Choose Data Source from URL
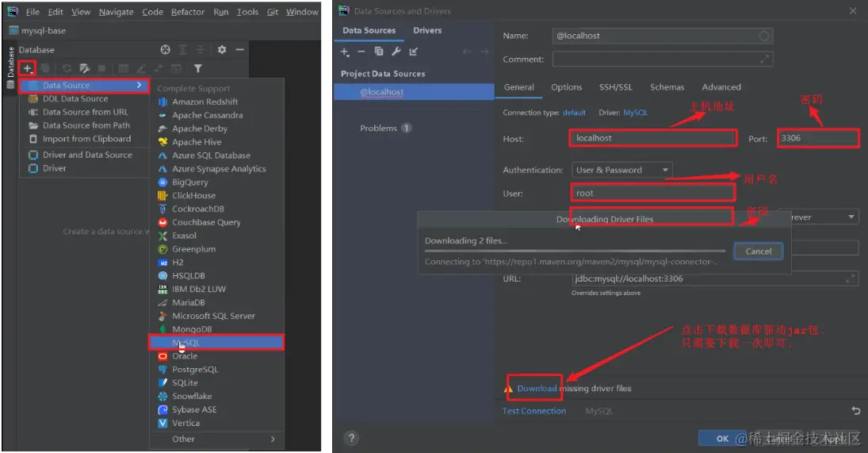Screen dimensions: 868x453 click(x=85, y=112)
